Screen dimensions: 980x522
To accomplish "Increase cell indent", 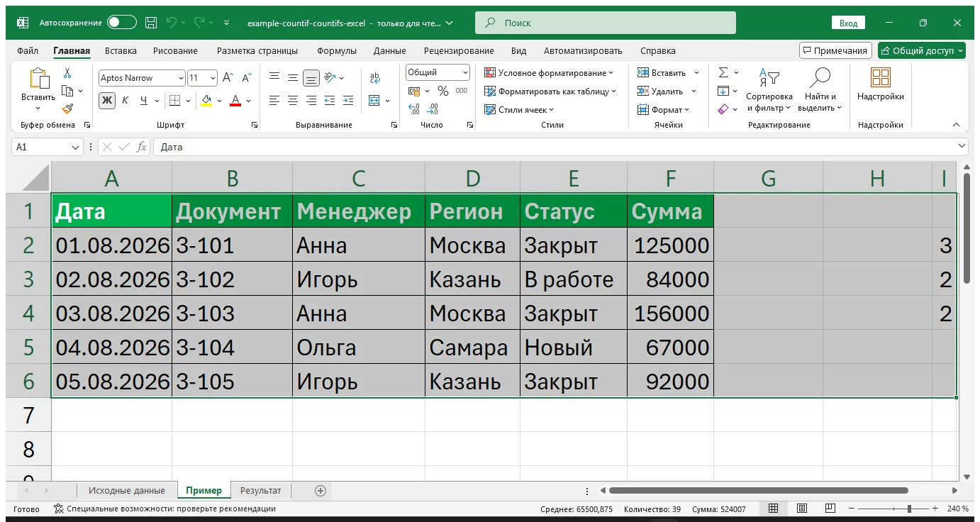I will [x=347, y=100].
